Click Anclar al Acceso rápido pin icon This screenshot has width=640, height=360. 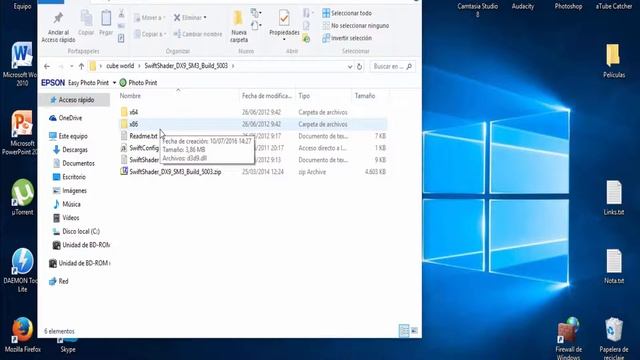(x=58, y=18)
